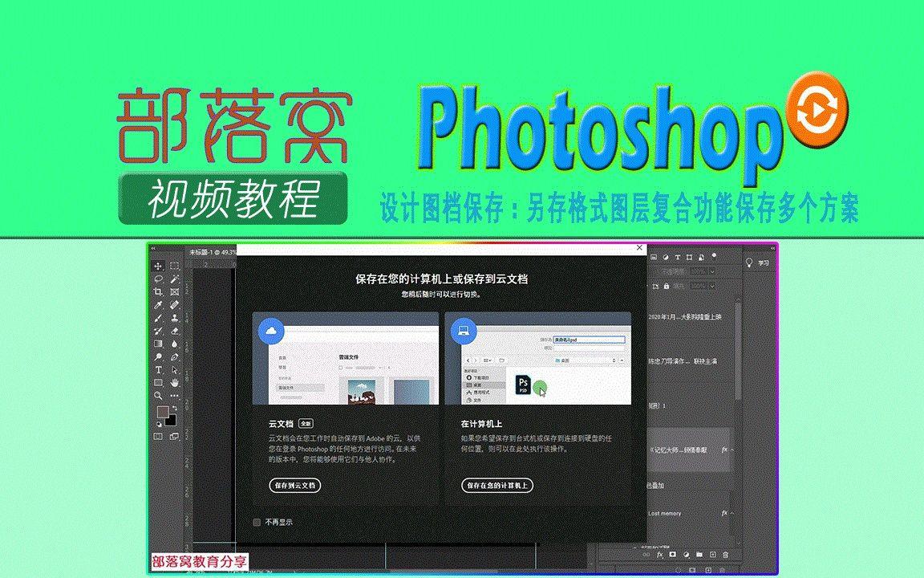
Task: Filter layers by shape layer icon
Action: click(x=690, y=257)
